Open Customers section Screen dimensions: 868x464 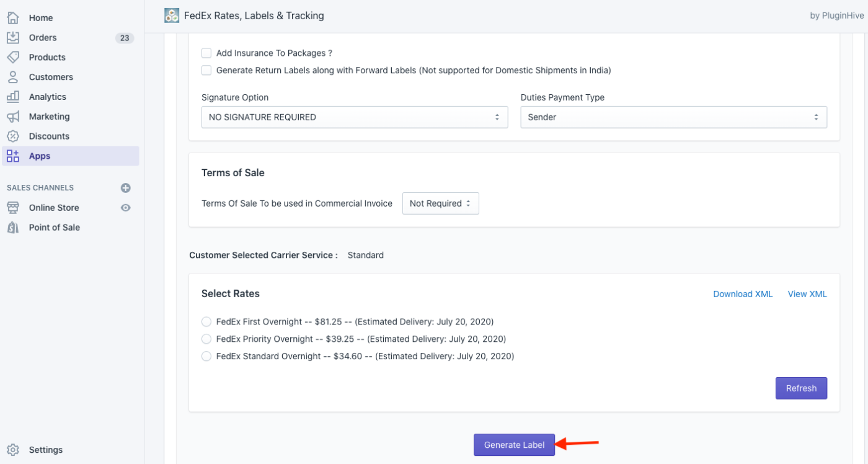pos(51,77)
